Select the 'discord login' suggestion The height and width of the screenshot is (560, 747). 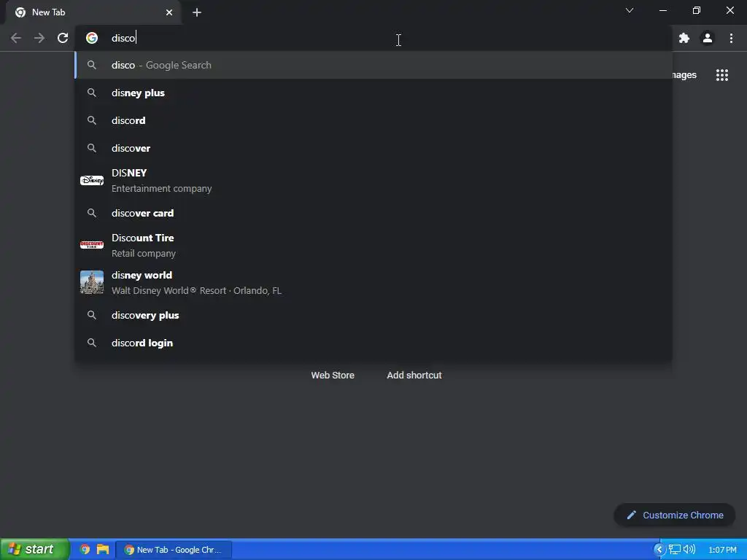(373, 343)
